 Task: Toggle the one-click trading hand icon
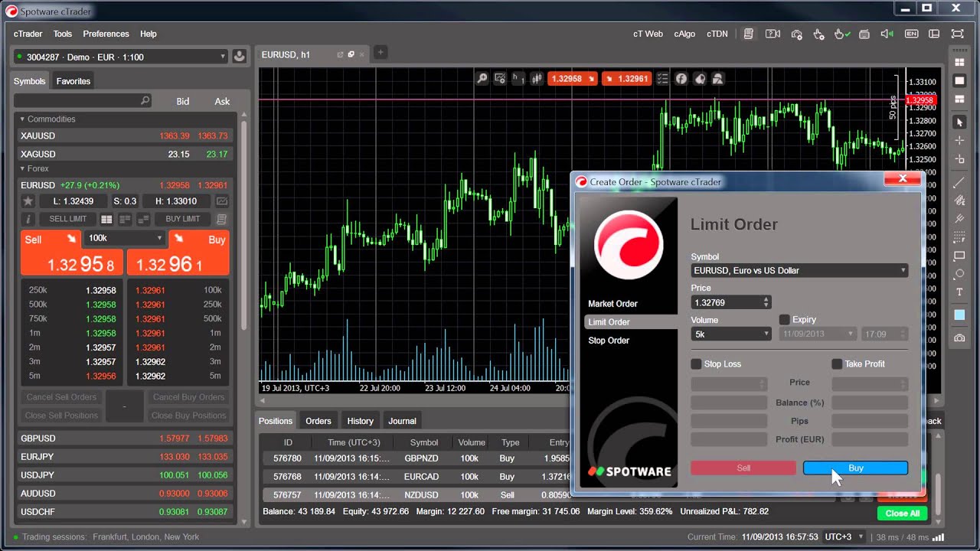[841, 34]
